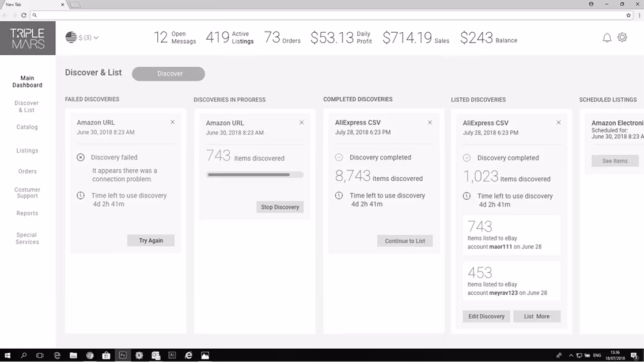The image size is (644, 362).
Task: Click the $243 Balance stat
Action: [488, 37]
